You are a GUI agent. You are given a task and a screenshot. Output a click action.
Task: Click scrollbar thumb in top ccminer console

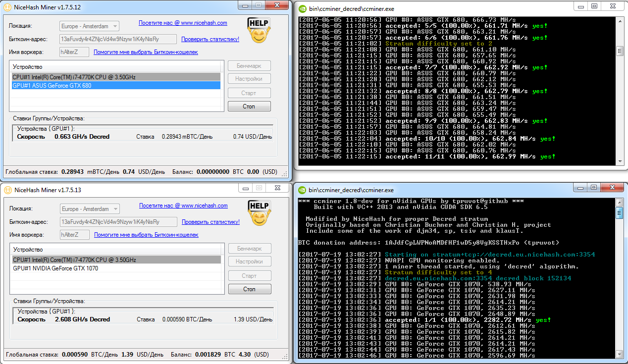[x=619, y=51]
